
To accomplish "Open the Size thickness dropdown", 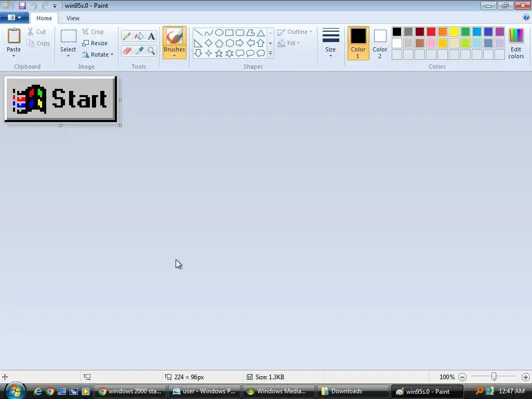I will click(330, 43).
